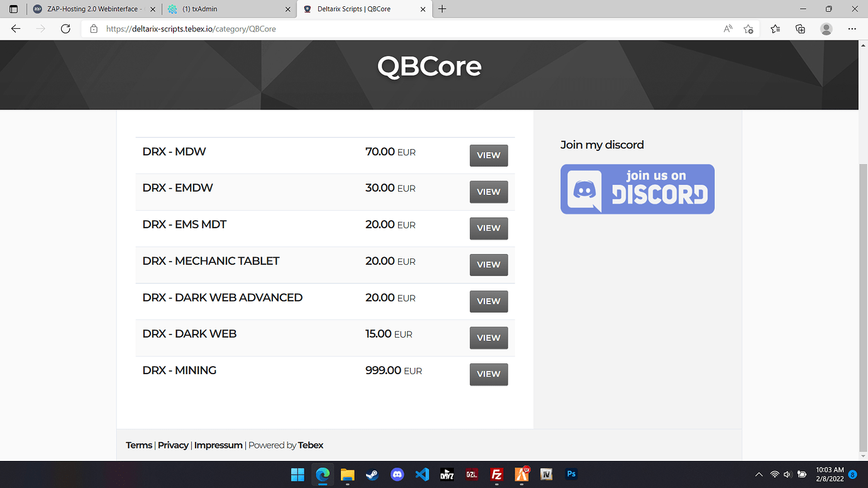This screenshot has width=868, height=488.
Task: Open the Terms link in the footer
Action: pyautogui.click(x=139, y=445)
